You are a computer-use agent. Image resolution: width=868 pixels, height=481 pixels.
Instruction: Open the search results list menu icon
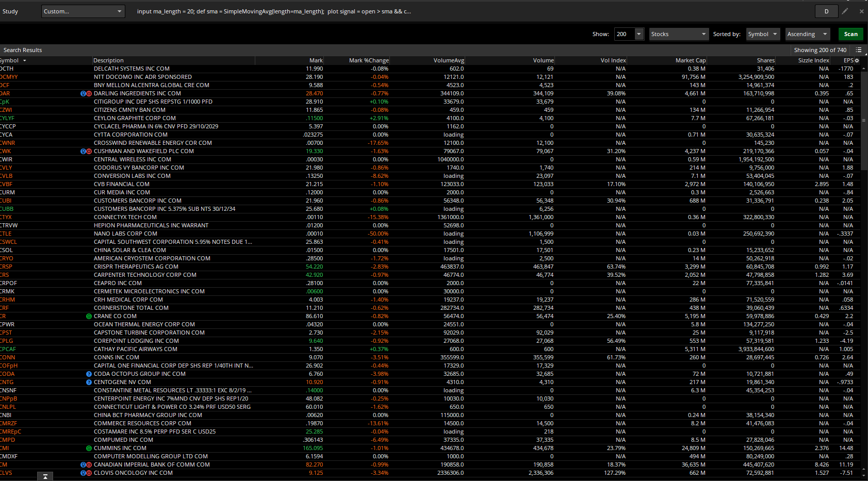pos(859,50)
